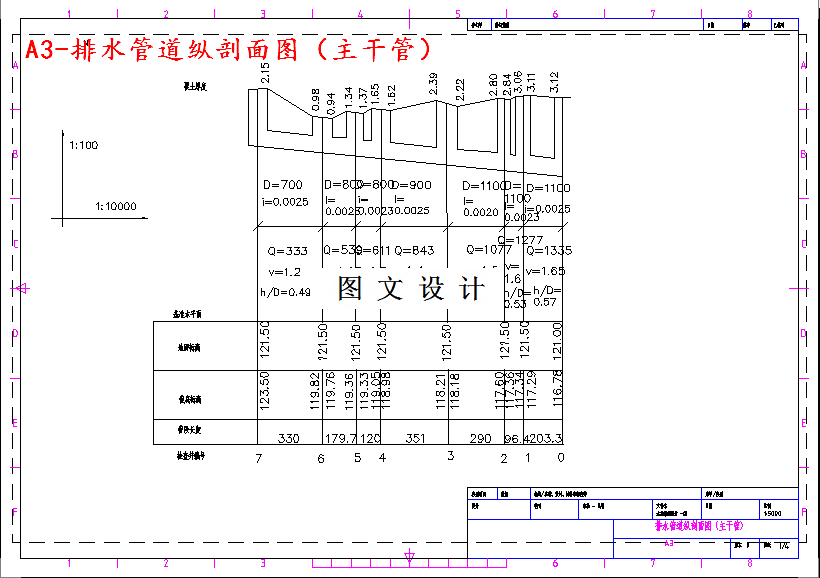Select manhole number '3' below the table
Viewport: 820px width, 578px height.
[x=450, y=456]
